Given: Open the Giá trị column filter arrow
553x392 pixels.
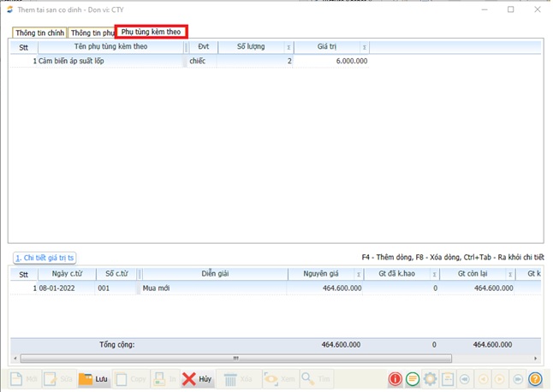Looking at the screenshot, I should (364, 48).
